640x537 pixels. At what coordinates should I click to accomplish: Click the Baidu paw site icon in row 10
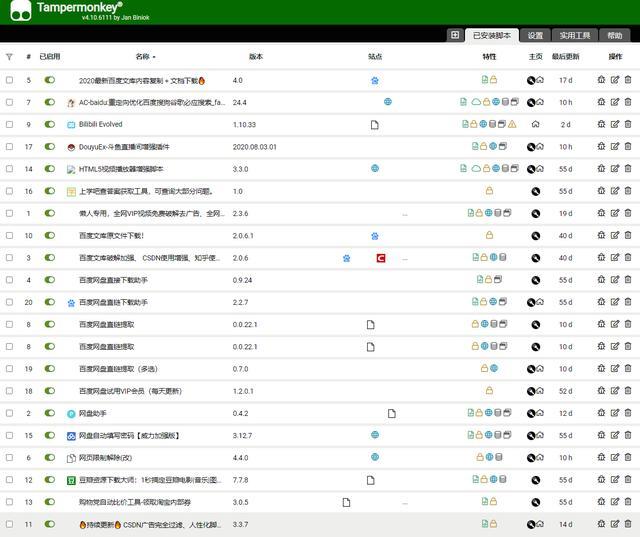coord(375,235)
